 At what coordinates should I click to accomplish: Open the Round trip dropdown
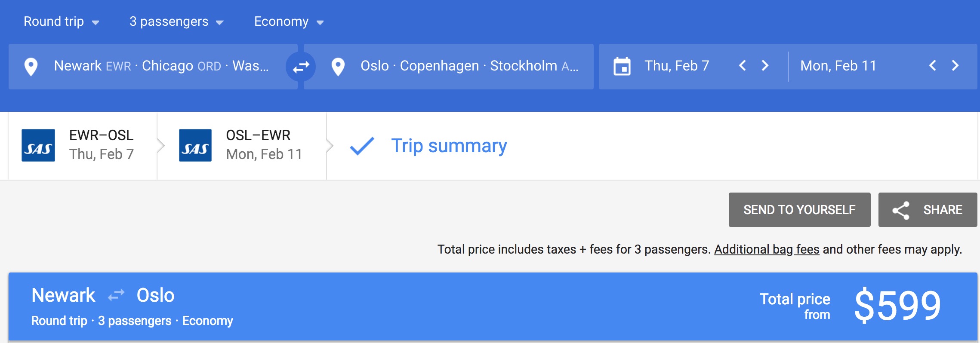[x=61, y=21]
